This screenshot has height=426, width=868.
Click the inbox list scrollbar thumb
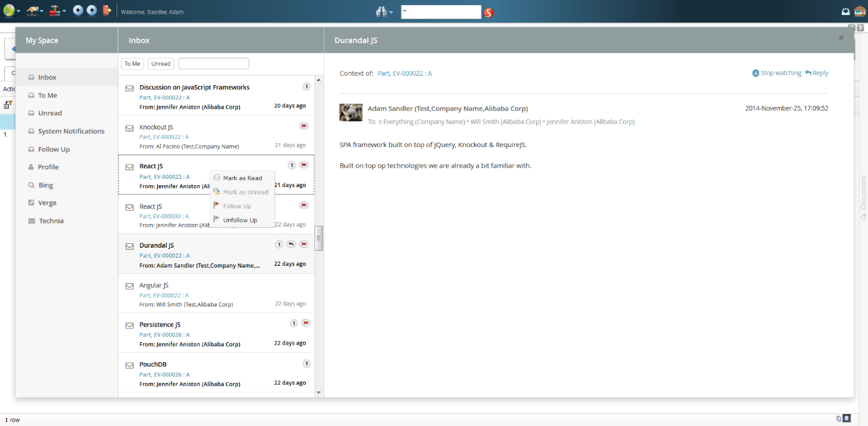(319, 238)
